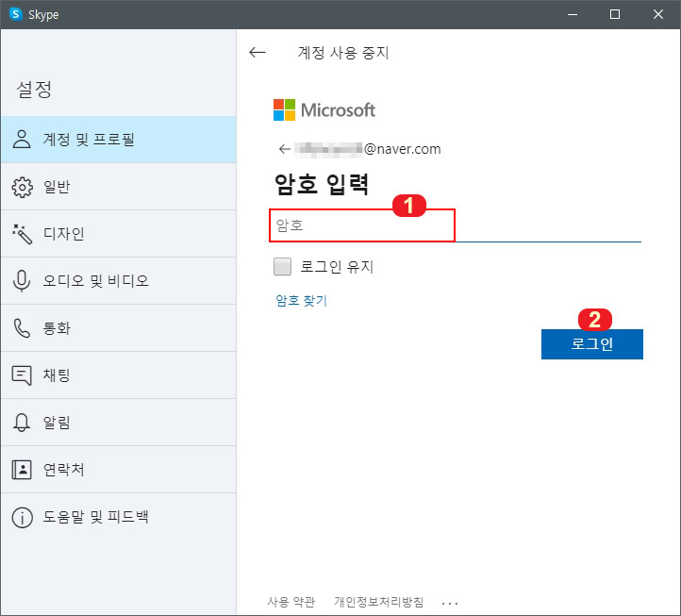
Task: Click the 설정 heading
Action: tap(34, 90)
